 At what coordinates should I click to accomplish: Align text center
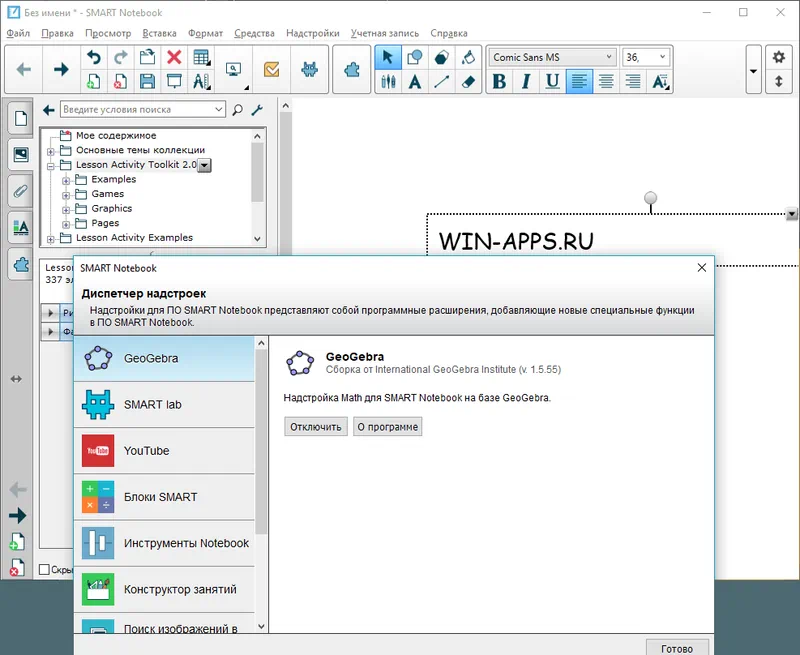tap(606, 81)
